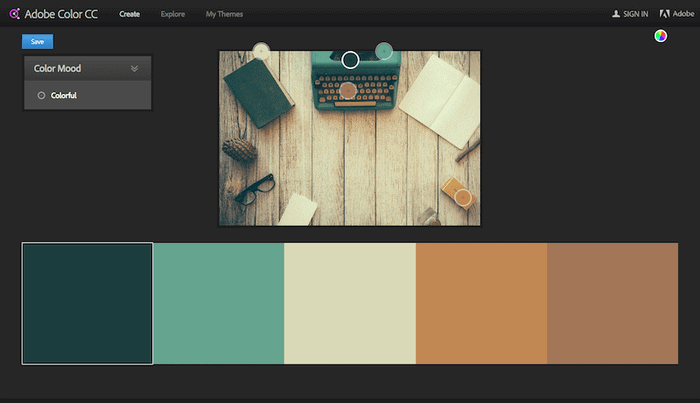
Task: Select the sea green color swatch
Action: pyautogui.click(x=219, y=303)
